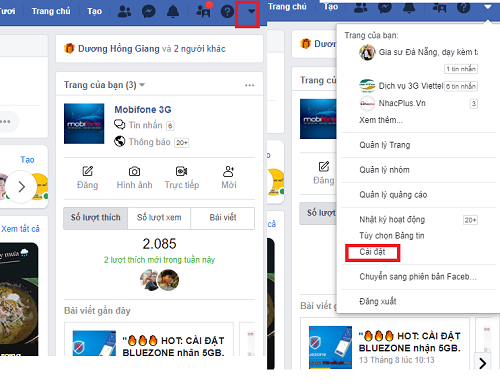Click 'Chuyển sang phiên bản Faceb...' menu item

[418, 277]
